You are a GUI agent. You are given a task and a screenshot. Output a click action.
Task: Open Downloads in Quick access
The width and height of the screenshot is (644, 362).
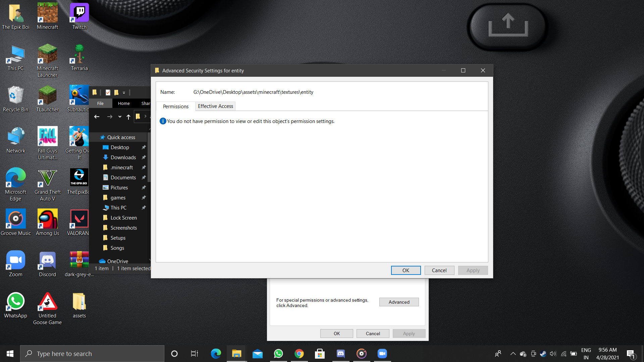coord(123,158)
